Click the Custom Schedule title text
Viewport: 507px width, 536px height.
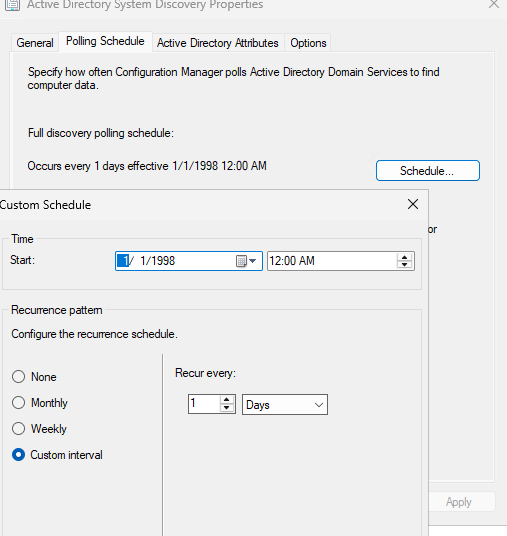[45, 205]
